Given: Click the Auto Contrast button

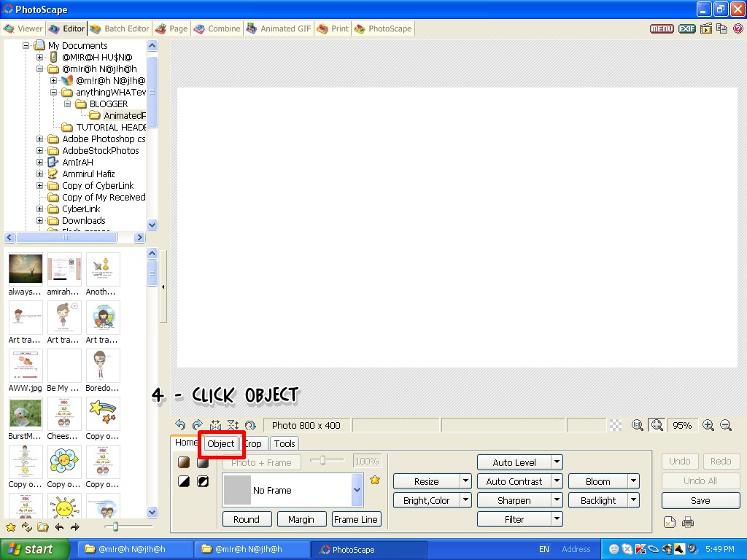Looking at the screenshot, I should coord(514,481).
